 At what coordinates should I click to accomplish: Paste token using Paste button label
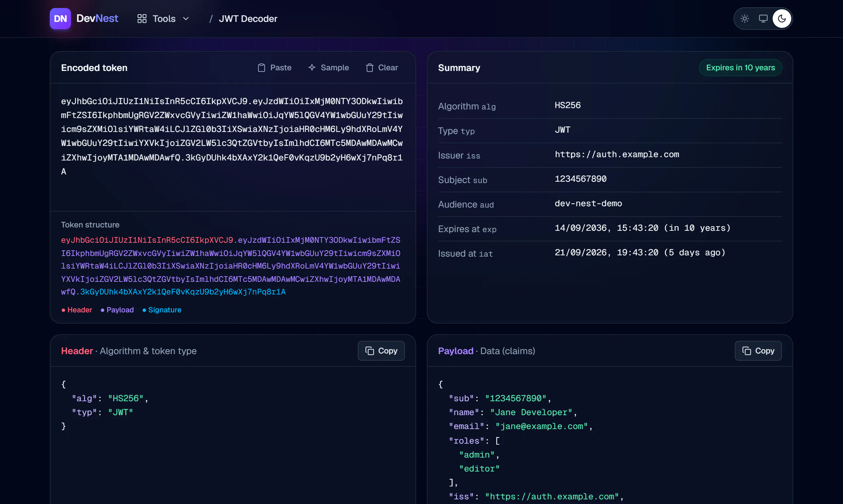(x=281, y=68)
